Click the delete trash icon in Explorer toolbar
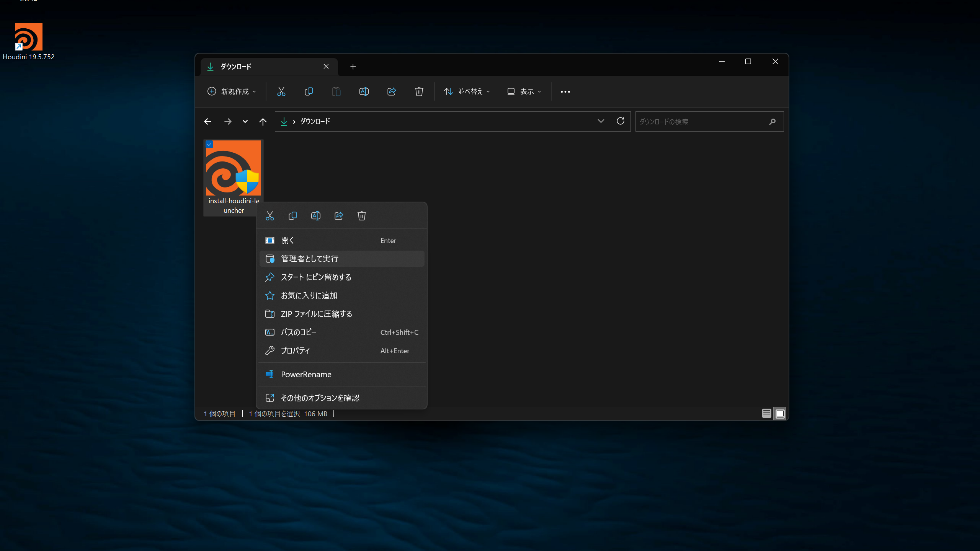 coord(419,91)
